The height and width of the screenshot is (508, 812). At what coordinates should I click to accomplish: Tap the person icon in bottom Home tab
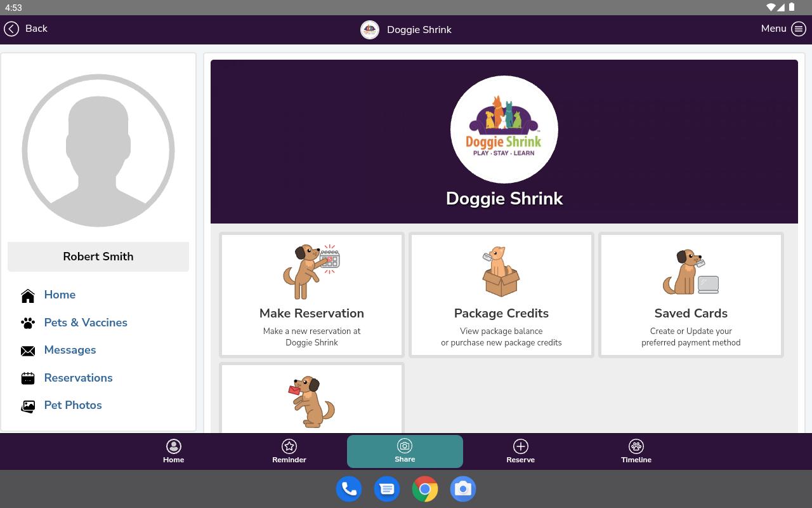tap(173, 446)
